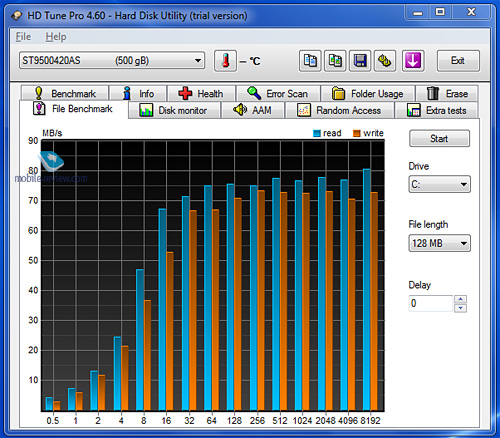
Task: Switch to the Info tab
Action: click(x=138, y=93)
